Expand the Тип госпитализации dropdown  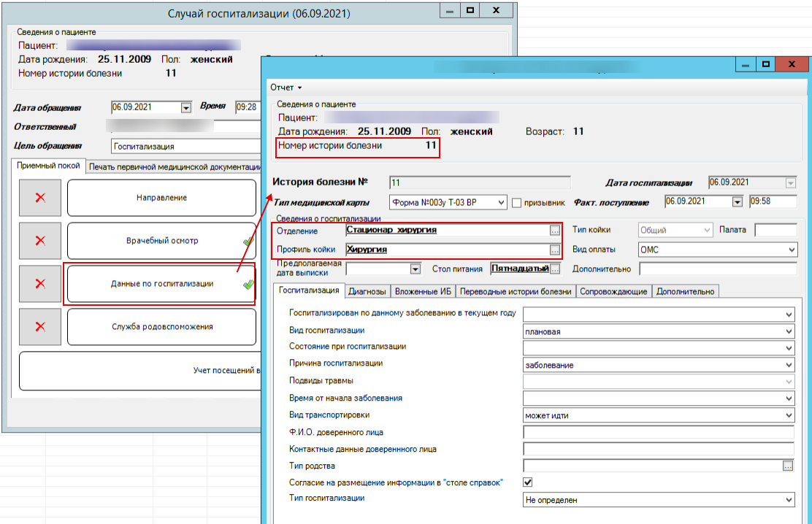(x=789, y=500)
